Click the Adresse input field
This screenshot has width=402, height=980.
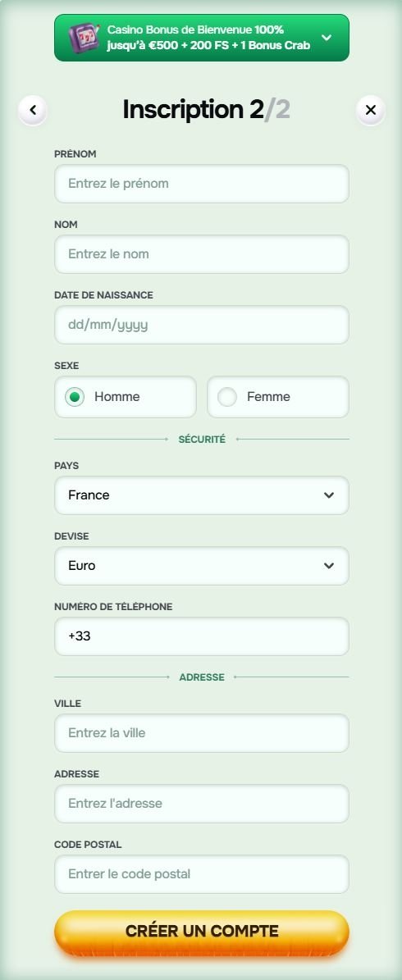[x=201, y=804]
